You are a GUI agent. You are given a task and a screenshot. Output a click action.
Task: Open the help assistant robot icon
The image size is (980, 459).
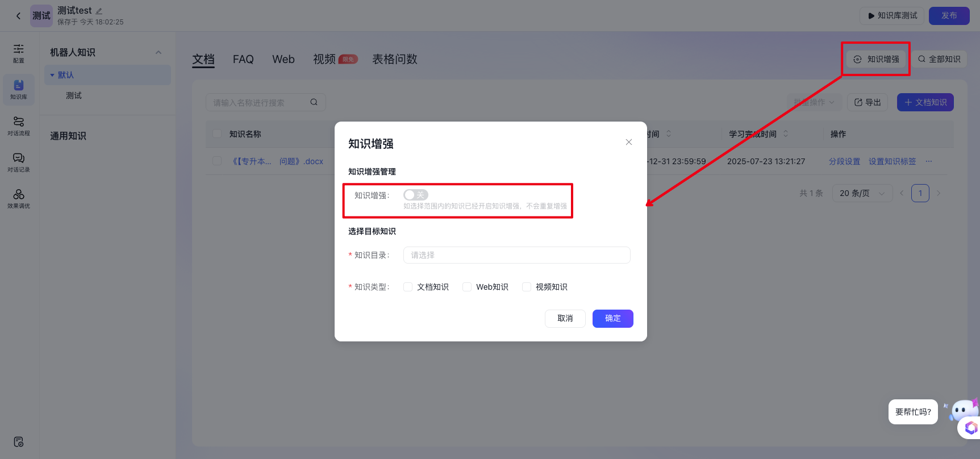[964, 411]
